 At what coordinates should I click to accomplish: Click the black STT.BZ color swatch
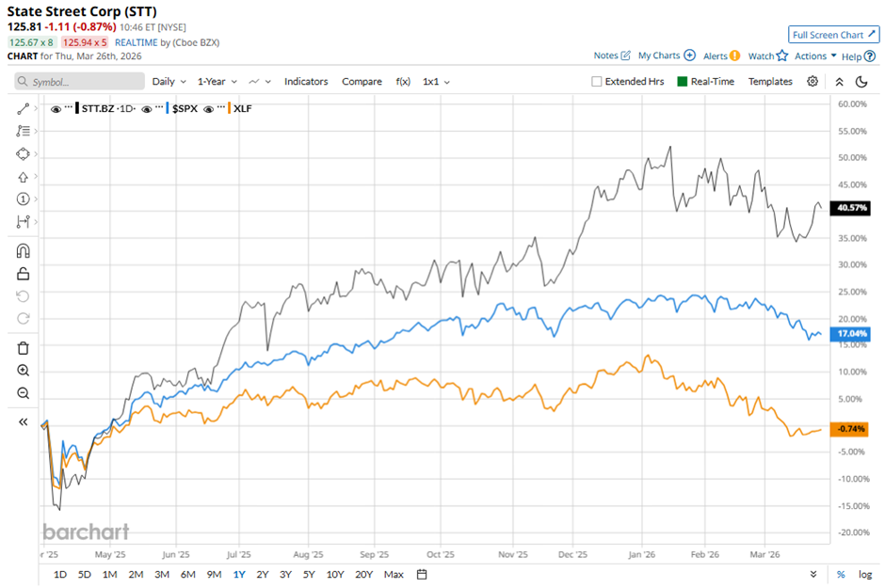point(77,108)
